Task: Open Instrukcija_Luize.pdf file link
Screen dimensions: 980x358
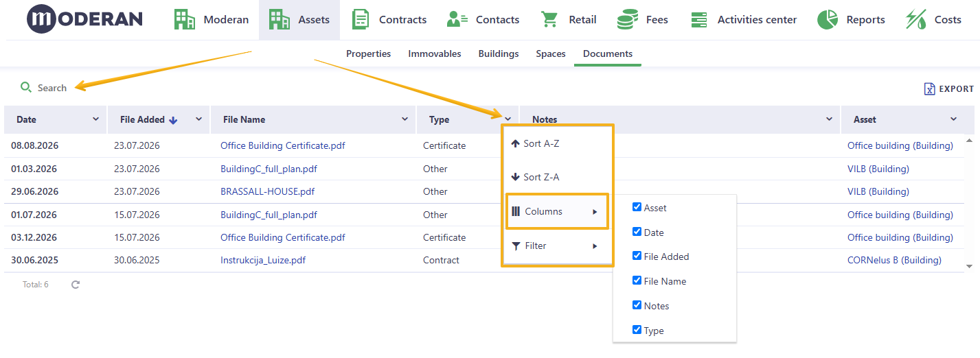Action: 263,260
